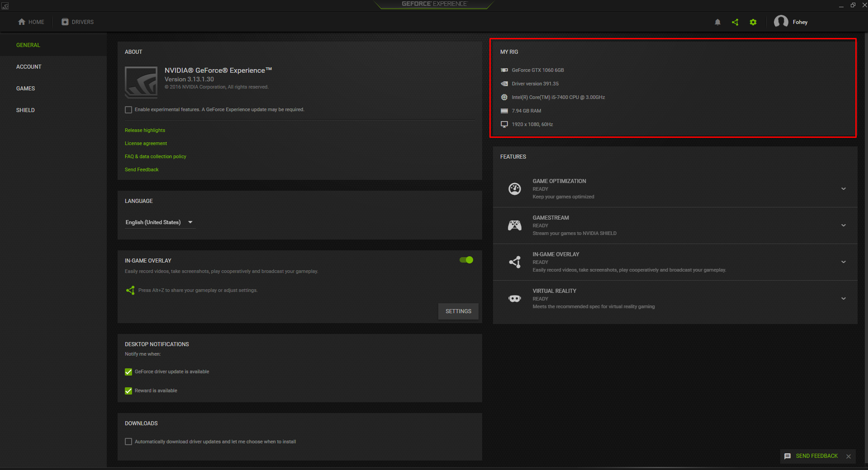Click Intel(R) Core(TM) i5-7400 CPU text
This screenshot has height=470, width=868.
click(x=558, y=97)
